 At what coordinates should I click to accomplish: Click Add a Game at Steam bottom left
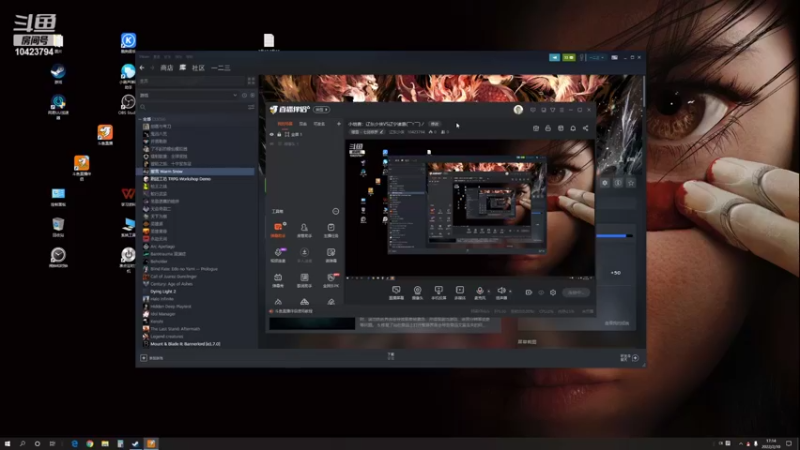pyautogui.click(x=152, y=358)
